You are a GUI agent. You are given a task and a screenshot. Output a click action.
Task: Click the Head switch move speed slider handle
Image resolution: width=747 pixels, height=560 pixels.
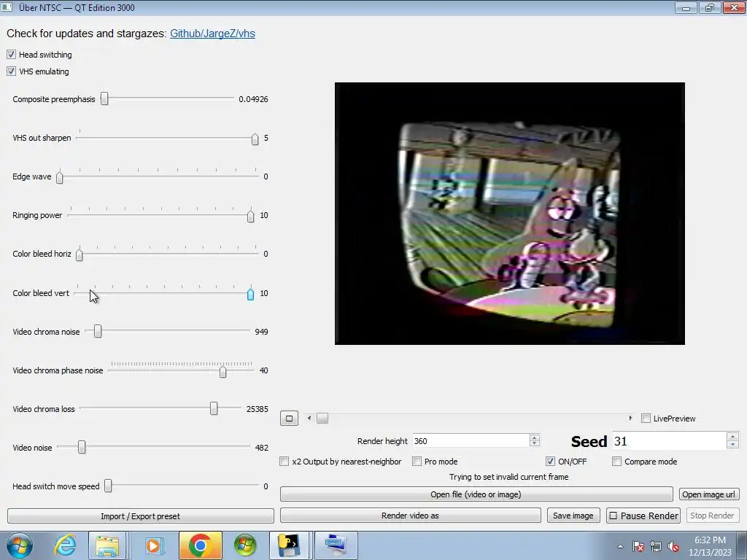tap(108, 485)
